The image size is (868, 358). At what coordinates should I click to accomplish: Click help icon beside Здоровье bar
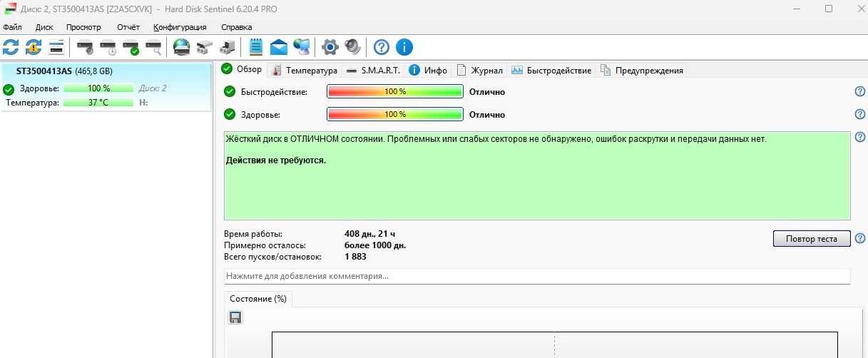pyautogui.click(x=860, y=114)
